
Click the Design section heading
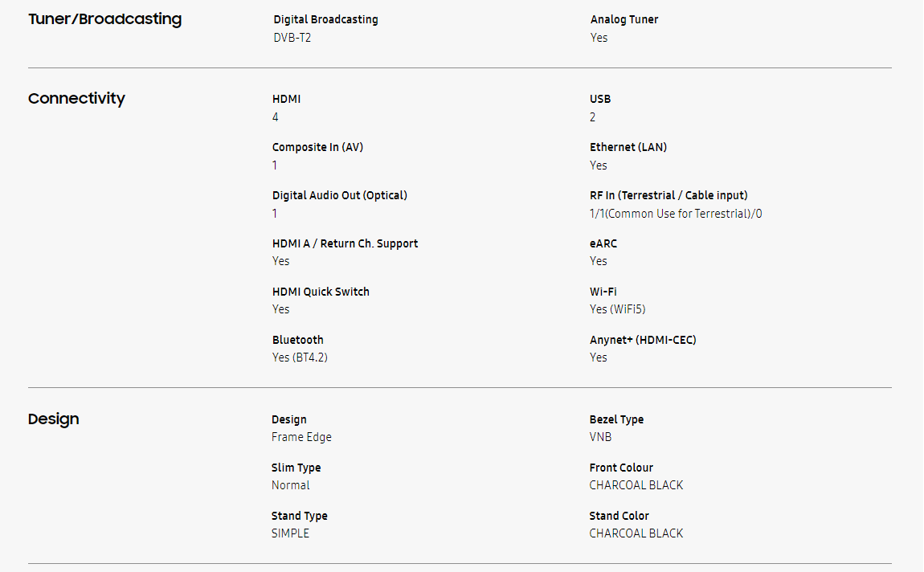click(x=53, y=419)
